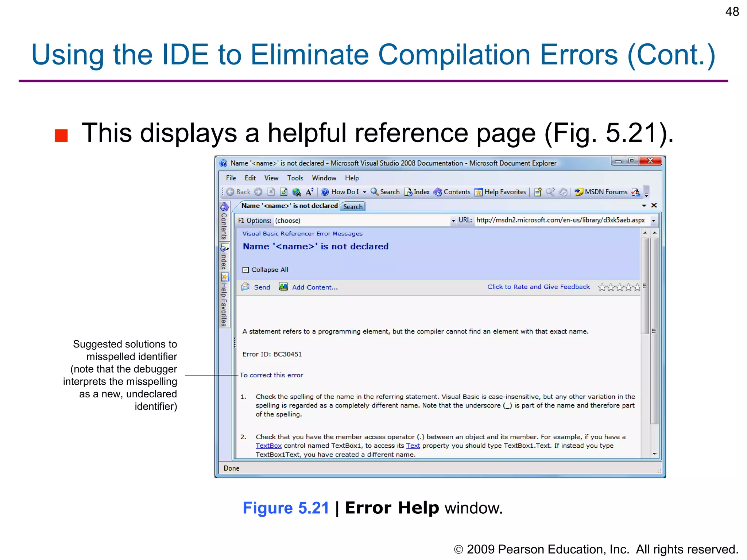
Task: Click the Click to Rate and Give Feedback link
Action: [x=538, y=287]
